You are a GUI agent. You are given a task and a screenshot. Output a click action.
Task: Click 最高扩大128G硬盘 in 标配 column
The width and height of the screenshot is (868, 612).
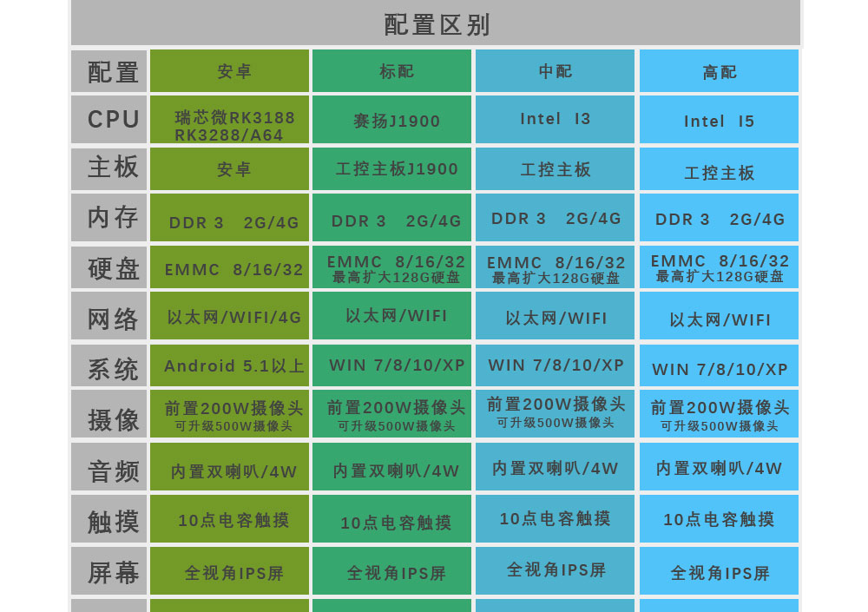pos(397,278)
